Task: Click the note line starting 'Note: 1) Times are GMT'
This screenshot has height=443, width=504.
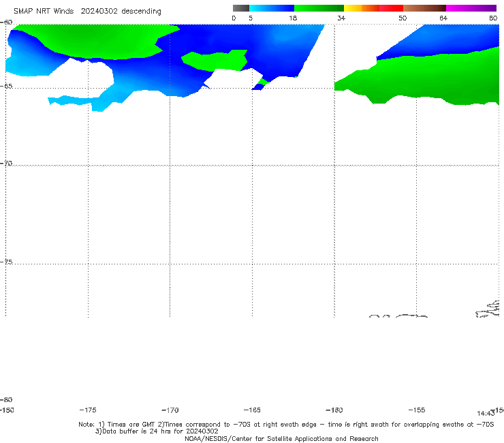Action: click(286, 425)
